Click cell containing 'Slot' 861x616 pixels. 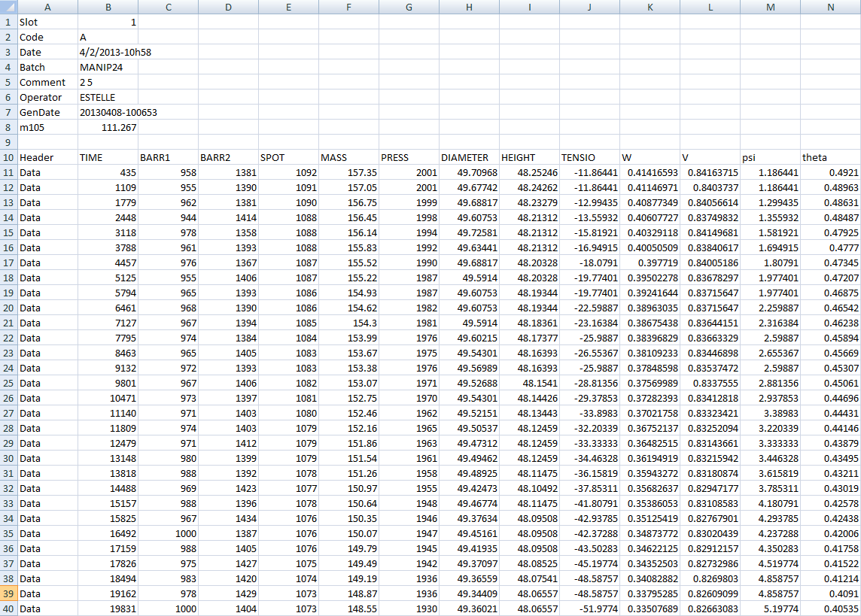(47, 22)
